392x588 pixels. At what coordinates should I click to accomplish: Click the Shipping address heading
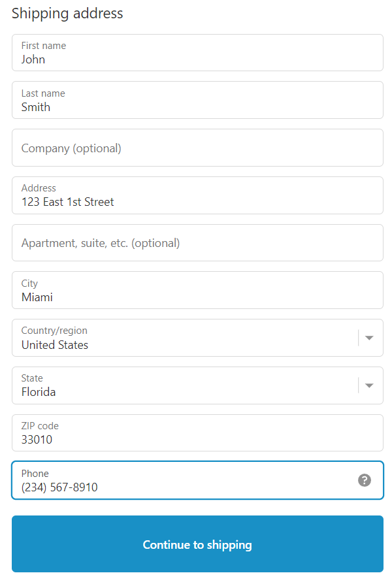[x=67, y=13]
